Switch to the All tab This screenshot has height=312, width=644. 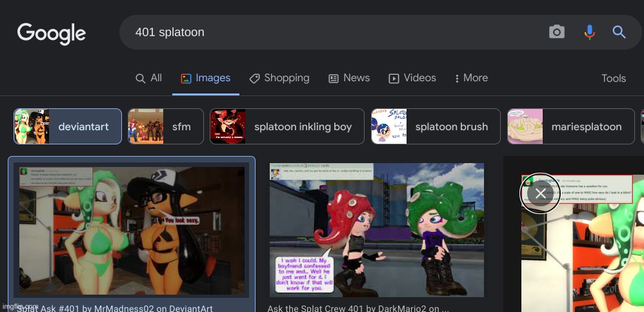148,78
